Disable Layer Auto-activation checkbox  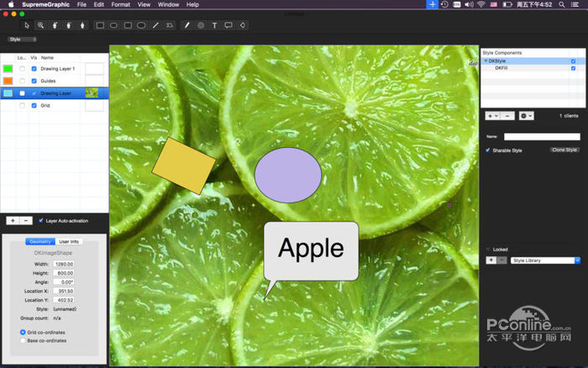[42, 220]
